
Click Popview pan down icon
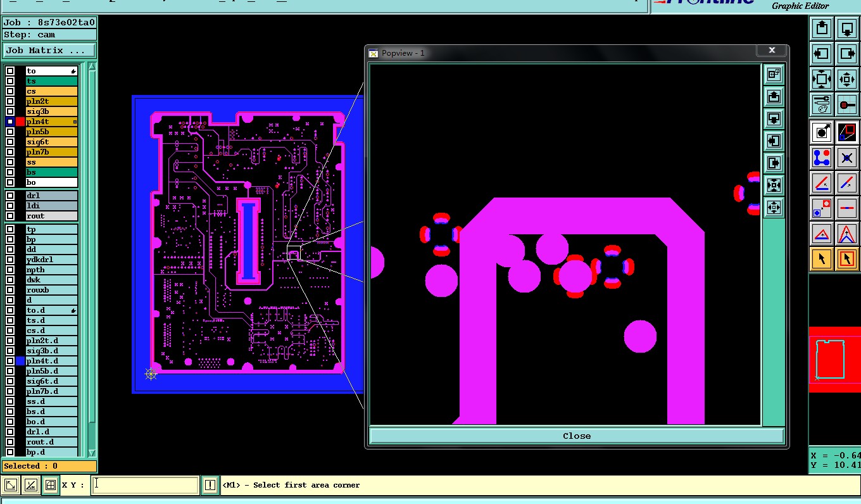coord(774,119)
